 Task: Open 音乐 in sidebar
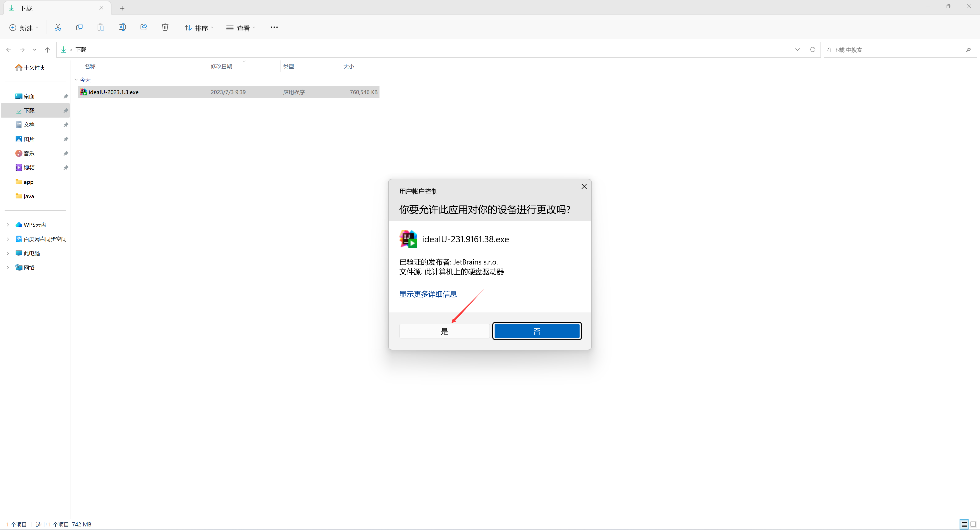coord(25,153)
